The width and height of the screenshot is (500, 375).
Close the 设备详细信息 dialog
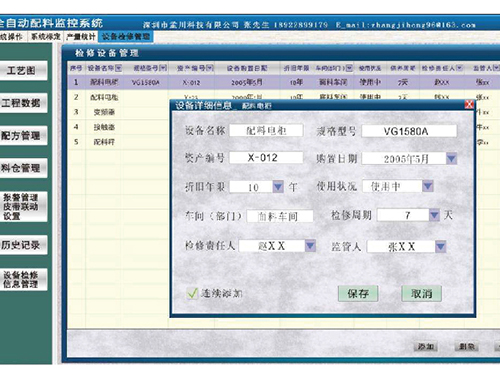pyautogui.click(x=469, y=104)
